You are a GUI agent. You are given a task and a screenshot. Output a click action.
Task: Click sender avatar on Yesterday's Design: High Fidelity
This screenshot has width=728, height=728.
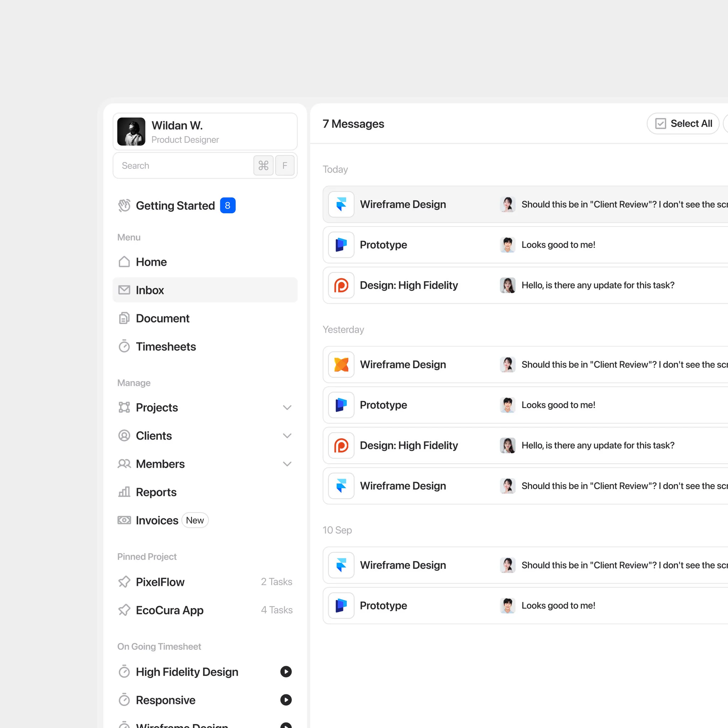(508, 445)
